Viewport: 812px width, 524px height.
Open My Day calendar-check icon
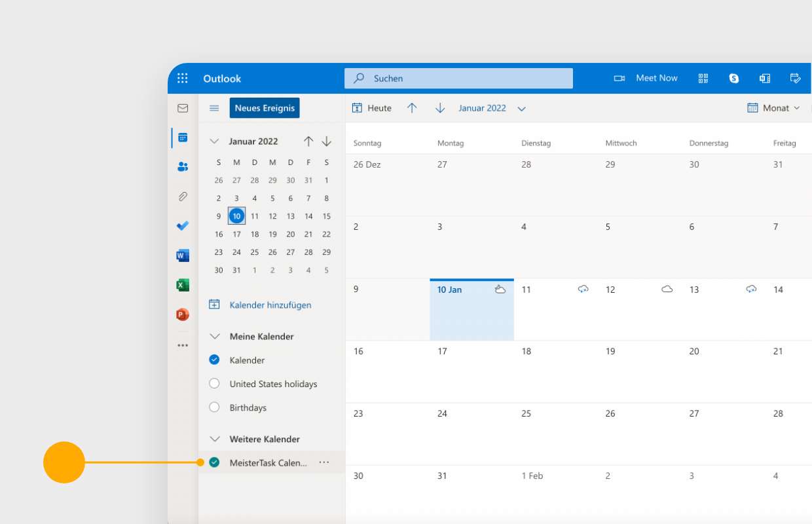point(796,79)
